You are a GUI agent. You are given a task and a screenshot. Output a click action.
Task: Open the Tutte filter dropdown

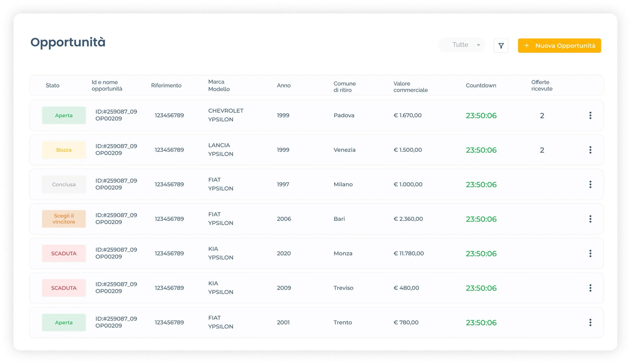click(x=462, y=45)
